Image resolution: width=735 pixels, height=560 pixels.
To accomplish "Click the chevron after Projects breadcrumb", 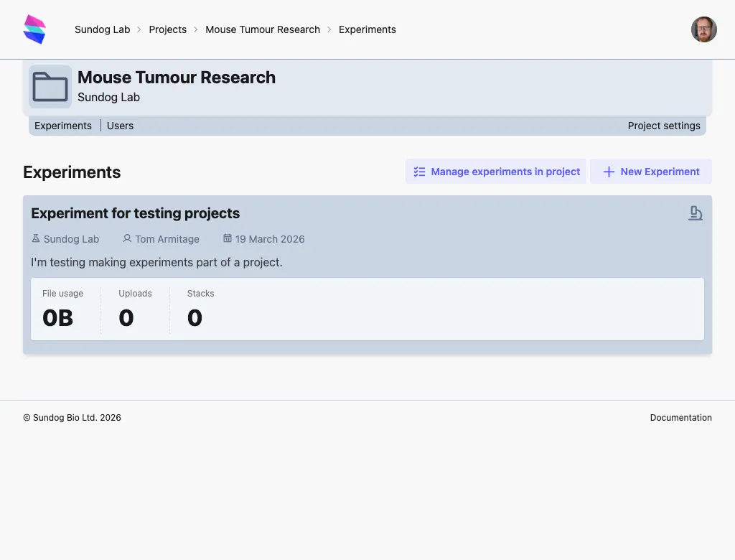I will 195,29.
